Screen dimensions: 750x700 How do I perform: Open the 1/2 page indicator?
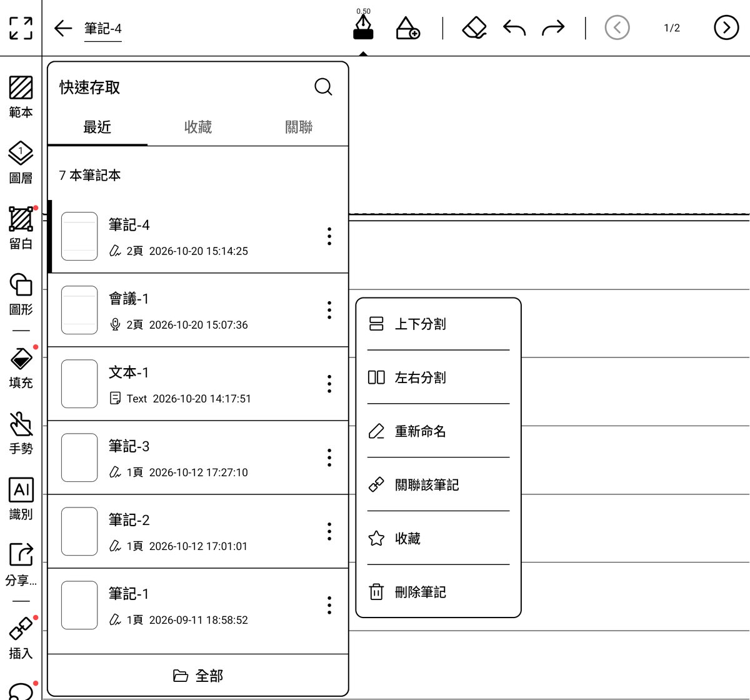pyautogui.click(x=672, y=28)
